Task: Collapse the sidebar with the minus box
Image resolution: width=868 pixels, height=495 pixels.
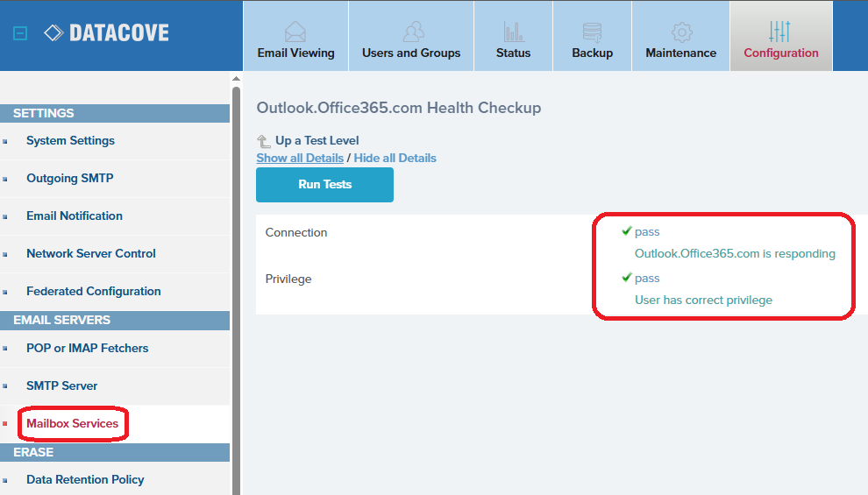Action: coord(21,33)
